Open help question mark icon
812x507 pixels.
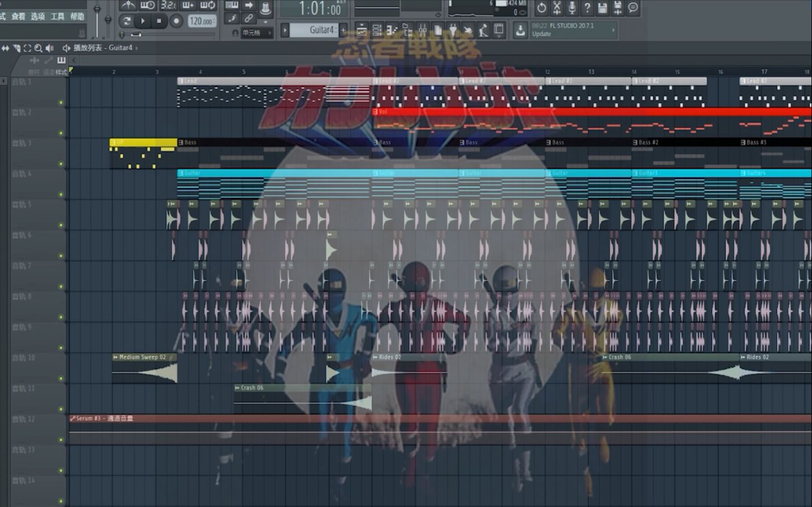click(587, 8)
